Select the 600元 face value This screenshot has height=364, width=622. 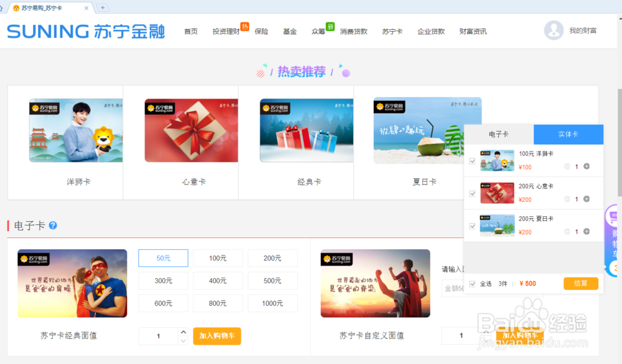tap(163, 303)
